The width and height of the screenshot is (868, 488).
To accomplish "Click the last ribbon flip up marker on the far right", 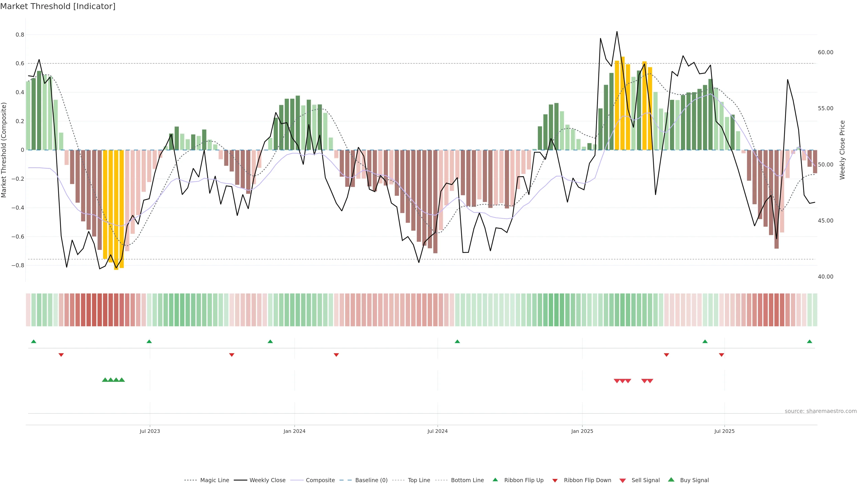I will tap(809, 342).
